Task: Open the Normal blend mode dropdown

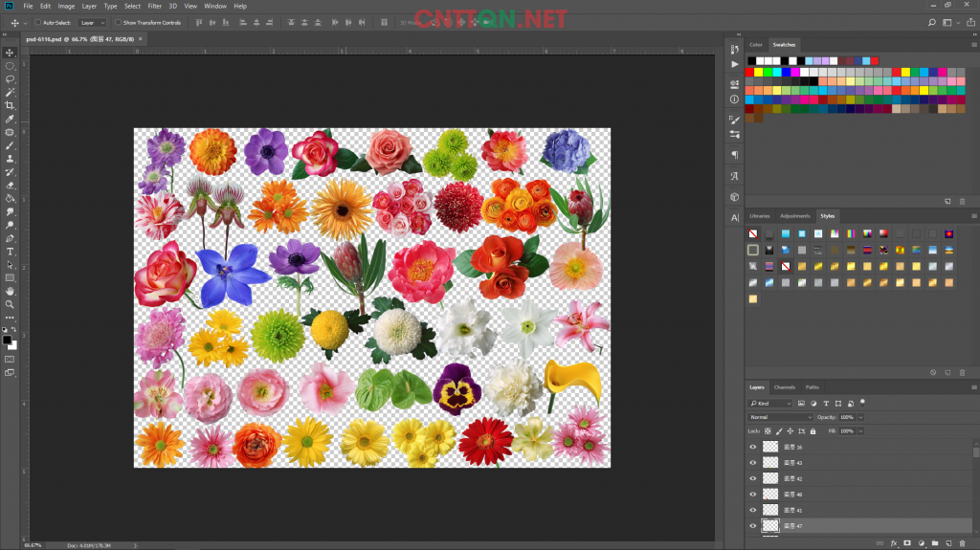Action: coord(780,417)
